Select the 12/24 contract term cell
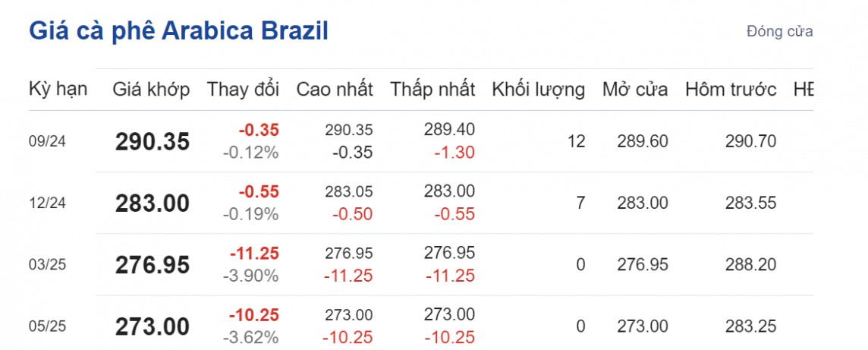Viewport: 868px width, 350px height. (x=47, y=203)
